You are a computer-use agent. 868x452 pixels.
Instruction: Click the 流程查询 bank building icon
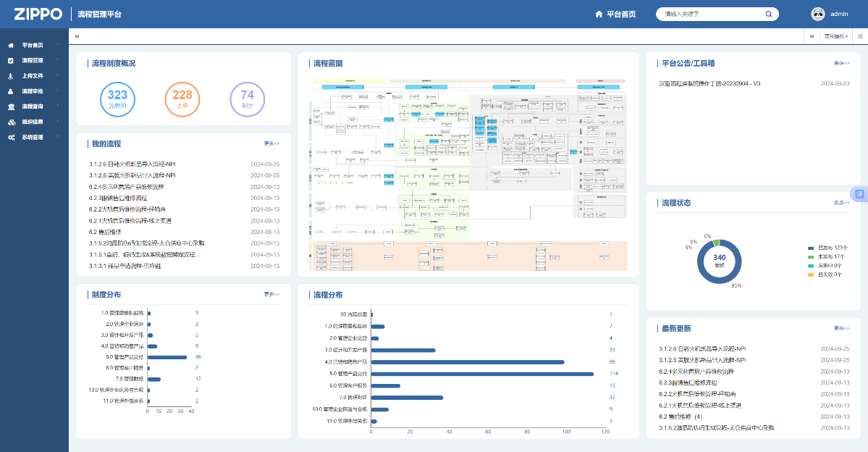click(11, 106)
